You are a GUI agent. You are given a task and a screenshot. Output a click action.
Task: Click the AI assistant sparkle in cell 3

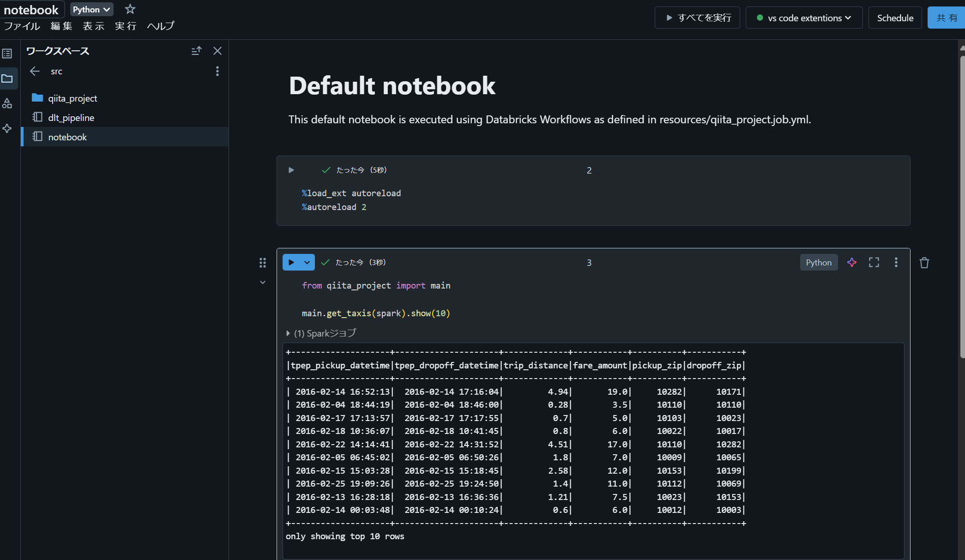(852, 263)
